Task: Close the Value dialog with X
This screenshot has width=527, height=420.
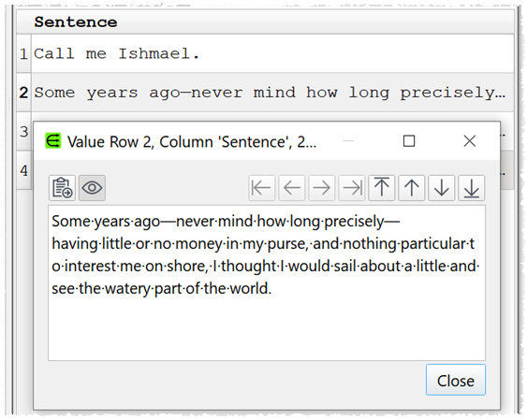Action: 470,141
